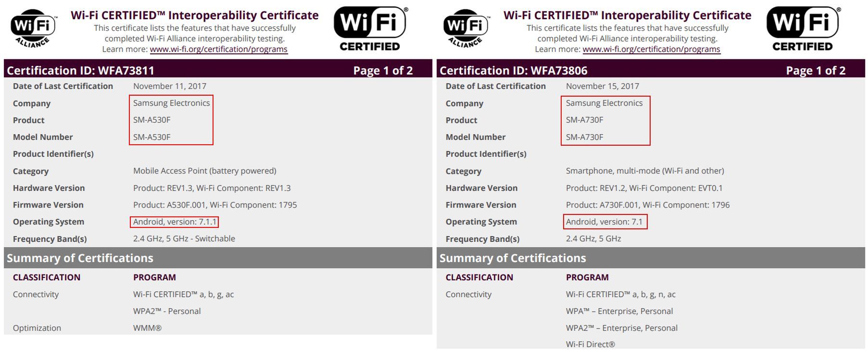Select Android, version: 7.1.1
The height and width of the screenshot is (351, 868).
174,222
